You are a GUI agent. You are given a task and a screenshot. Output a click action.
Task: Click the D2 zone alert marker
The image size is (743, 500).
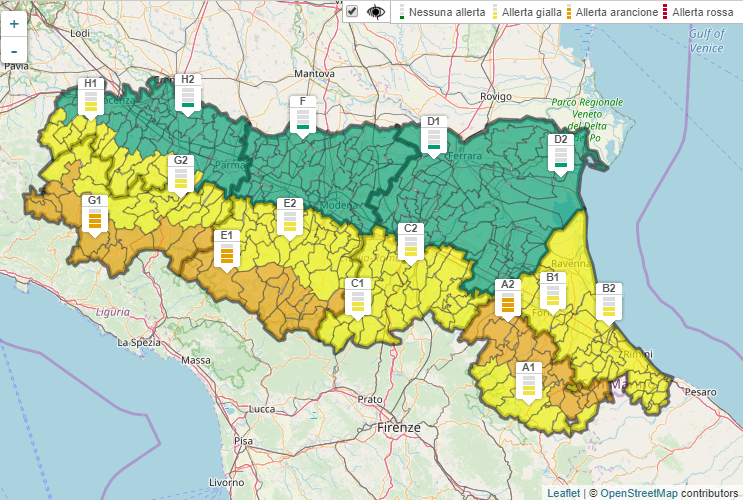pyautogui.click(x=561, y=153)
